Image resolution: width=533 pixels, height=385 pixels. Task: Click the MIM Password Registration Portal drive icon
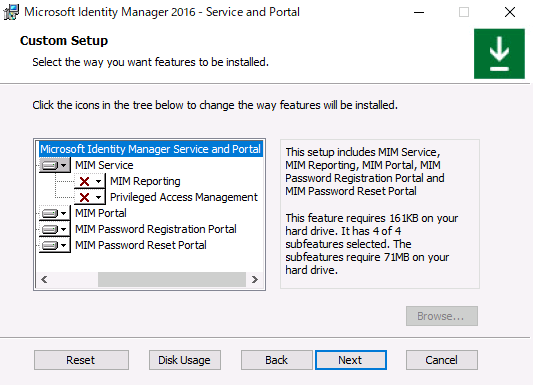[x=50, y=229]
